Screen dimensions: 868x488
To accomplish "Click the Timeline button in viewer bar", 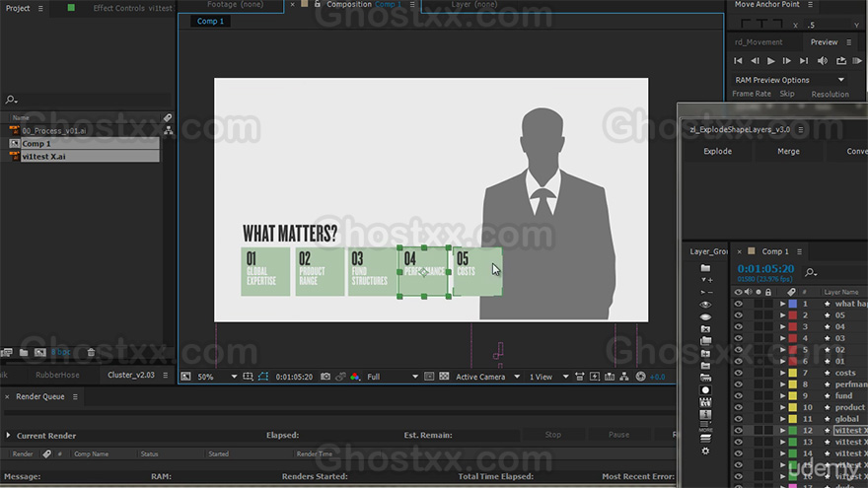I will (x=610, y=377).
